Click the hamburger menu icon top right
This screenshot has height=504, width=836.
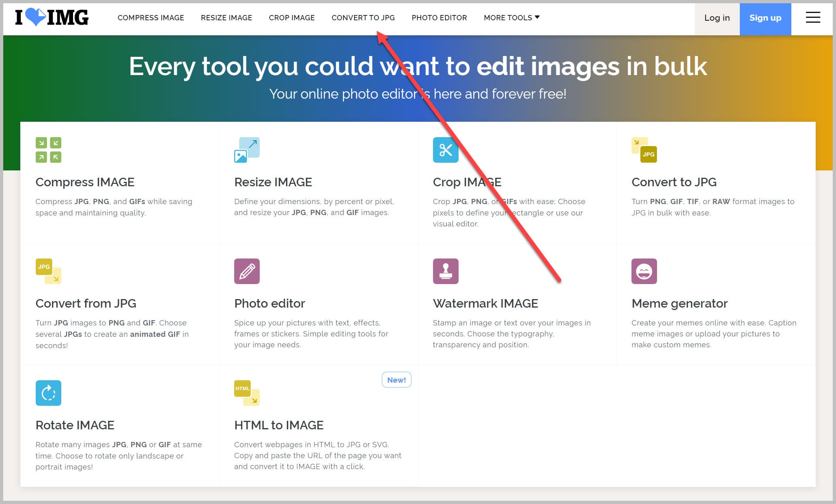tap(813, 17)
